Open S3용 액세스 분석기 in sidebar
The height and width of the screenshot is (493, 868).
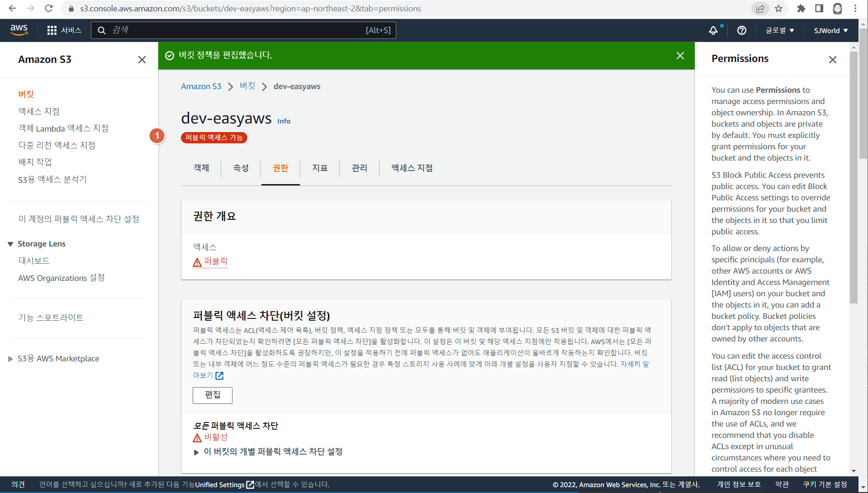[x=52, y=180]
